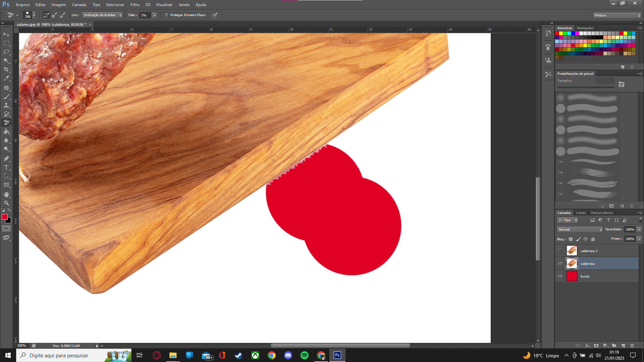Click the brush Tamanho size slider

[x=585, y=87]
